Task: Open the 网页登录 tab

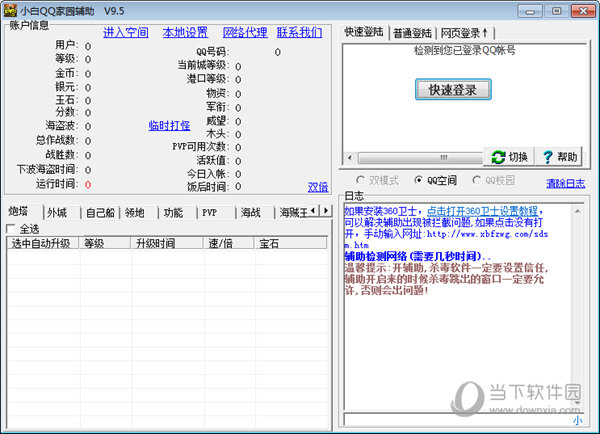Action: [x=465, y=34]
